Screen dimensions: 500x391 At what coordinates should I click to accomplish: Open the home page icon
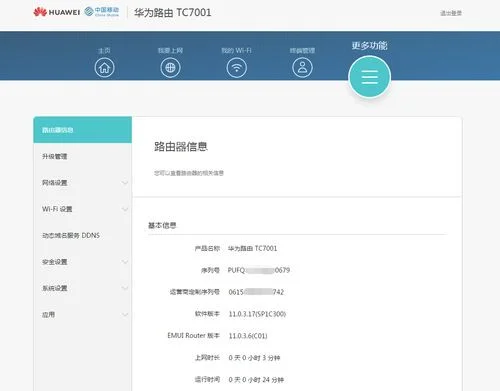click(104, 68)
